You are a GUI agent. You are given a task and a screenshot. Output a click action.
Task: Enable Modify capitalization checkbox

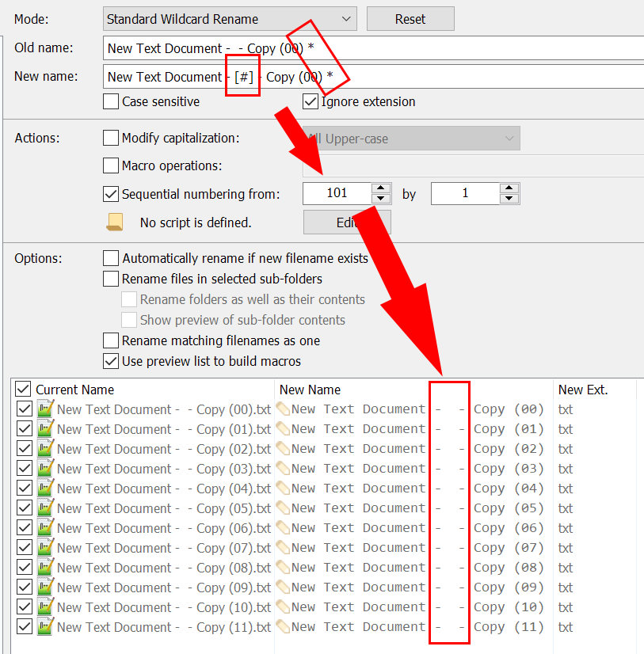tap(111, 138)
